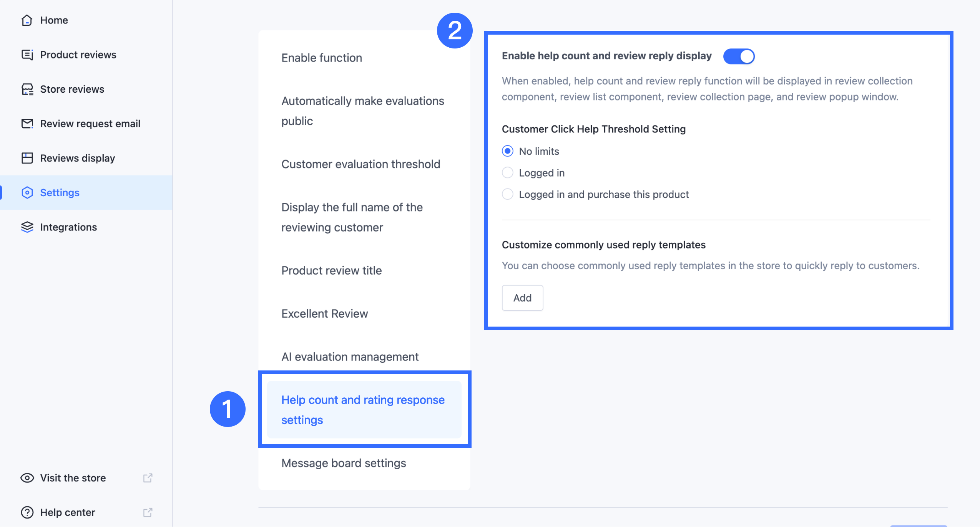
Task: Open the AI evaluation management section
Action: click(350, 357)
